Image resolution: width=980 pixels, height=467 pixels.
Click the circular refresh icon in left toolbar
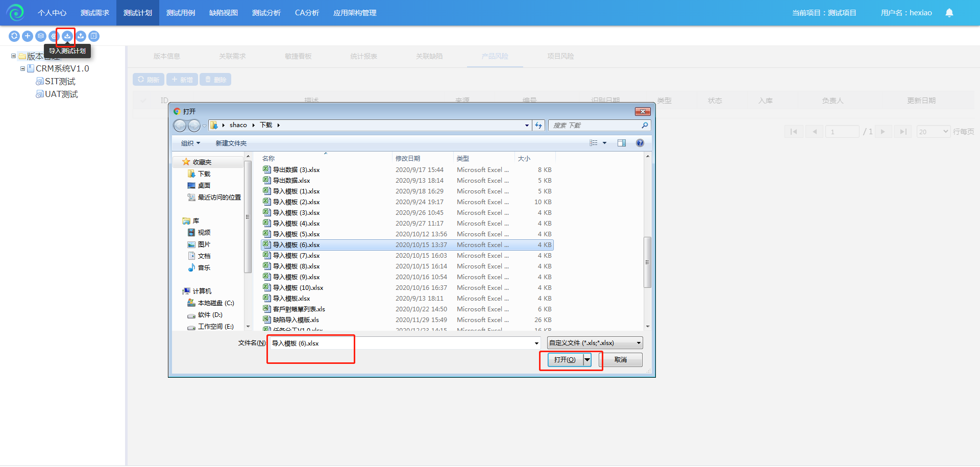[14, 36]
